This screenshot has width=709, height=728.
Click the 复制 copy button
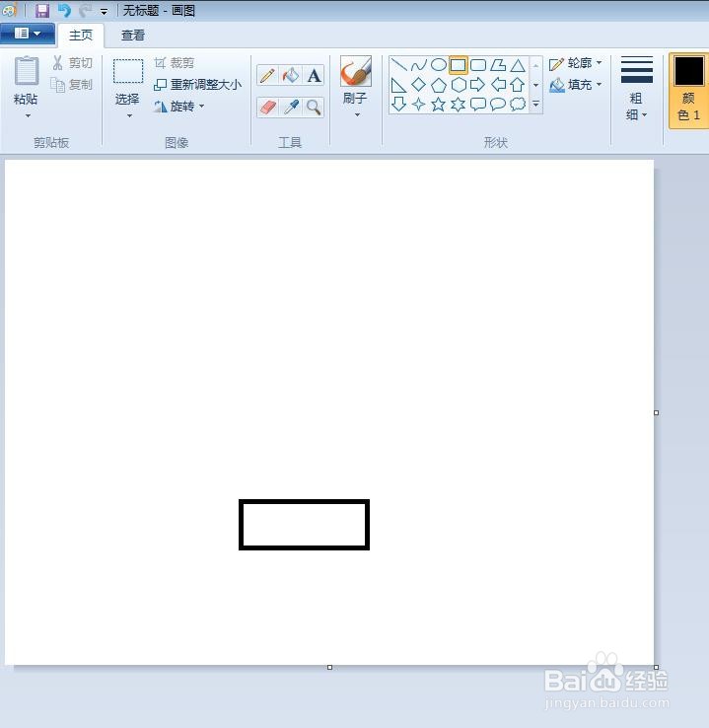point(71,85)
